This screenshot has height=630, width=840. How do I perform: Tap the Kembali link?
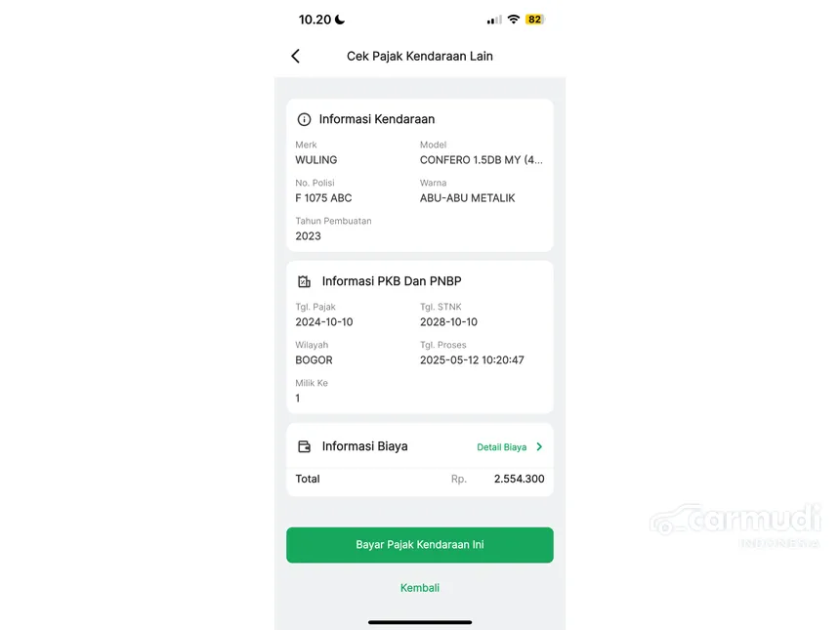(419, 588)
